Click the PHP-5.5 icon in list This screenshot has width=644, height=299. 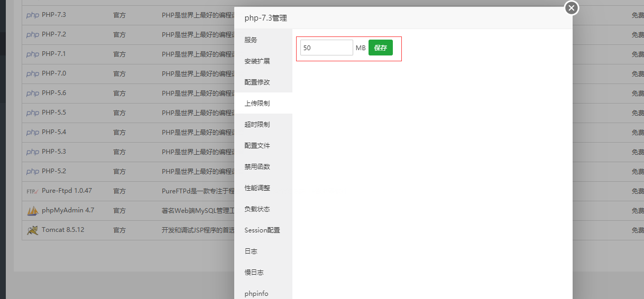[33, 113]
